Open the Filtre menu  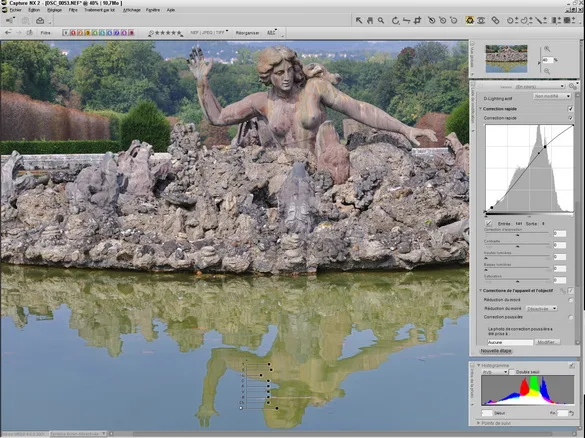click(73, 10)
